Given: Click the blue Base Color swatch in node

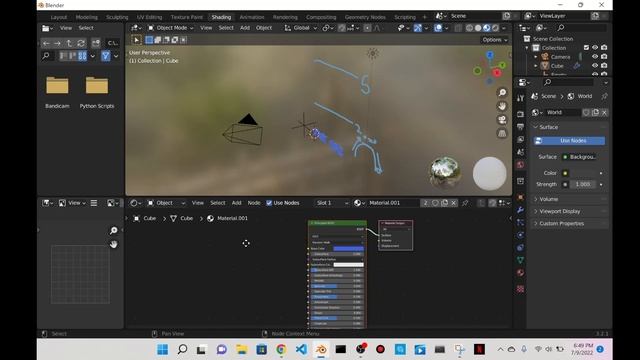Looking at the screenshot, I should tap(348, 249).
